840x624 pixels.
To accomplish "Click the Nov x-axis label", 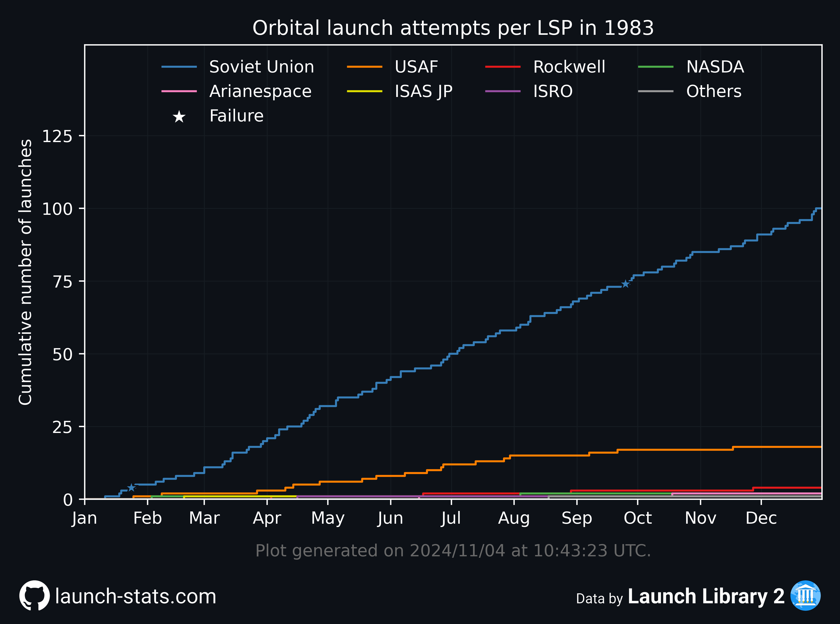I will click(700, 518).
